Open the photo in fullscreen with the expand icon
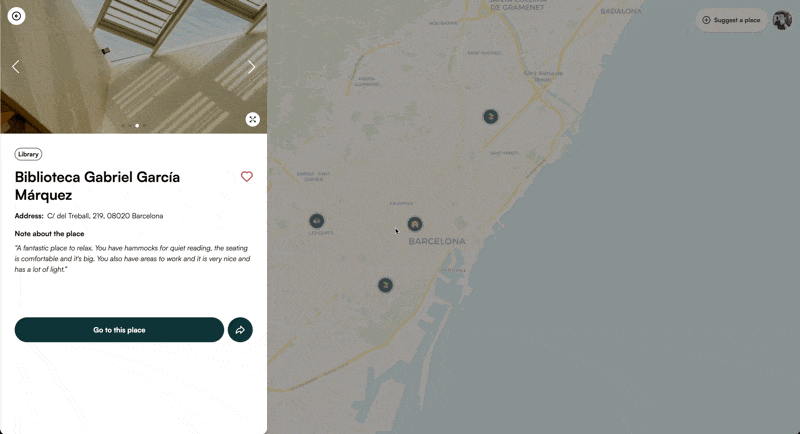The height and width of the screenshot is (434, 800). [253, 119]
